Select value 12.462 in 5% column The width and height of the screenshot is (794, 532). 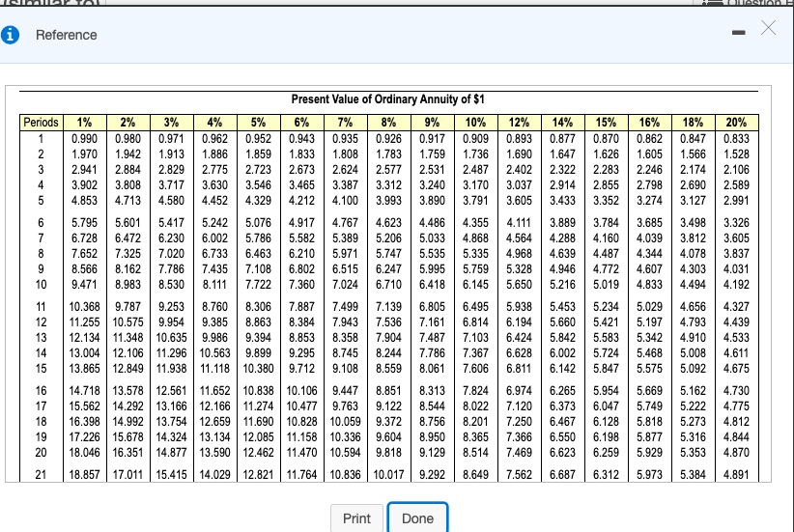point(258,453)
